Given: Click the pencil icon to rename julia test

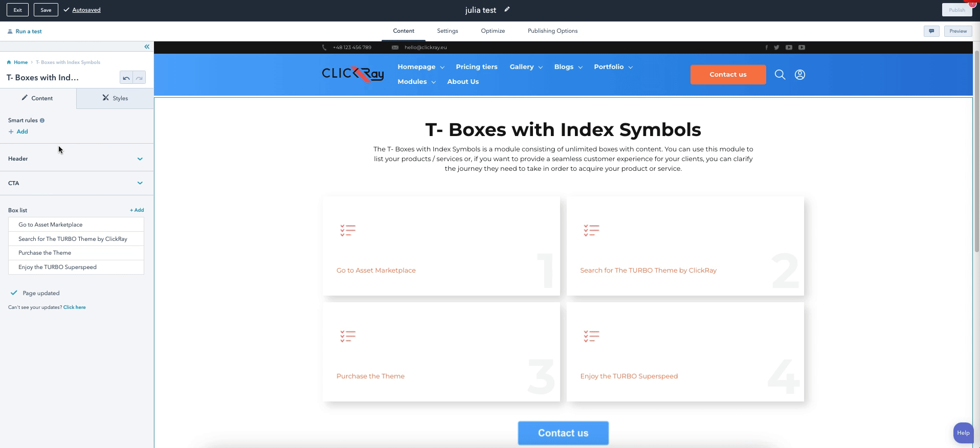Looking at the screenshot, I should coord(507,9).
